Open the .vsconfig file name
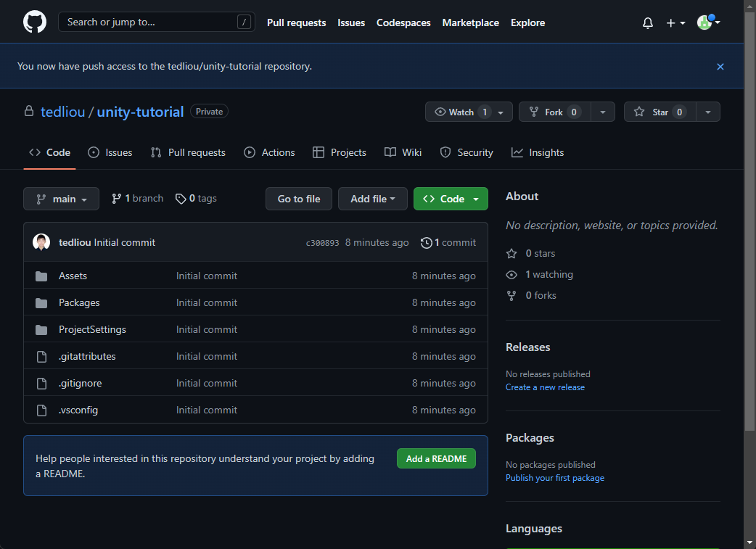This screenshot has height=549, width=756. (78, 410)
